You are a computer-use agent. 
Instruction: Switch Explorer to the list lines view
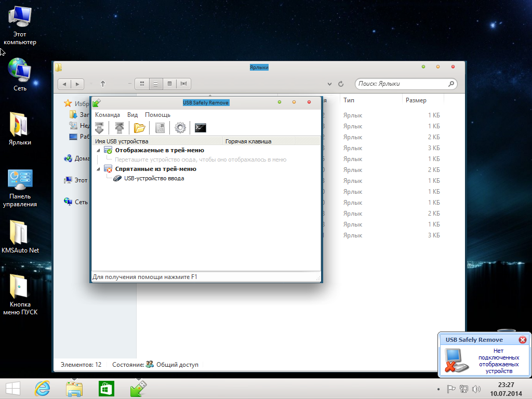[156, 84]
